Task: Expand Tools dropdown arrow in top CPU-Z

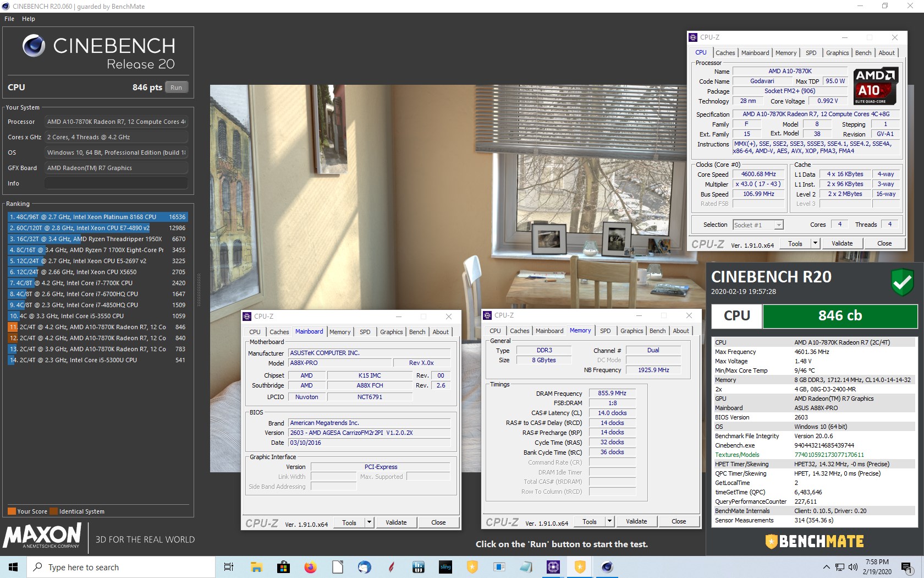Action: [x=815, y=243]
